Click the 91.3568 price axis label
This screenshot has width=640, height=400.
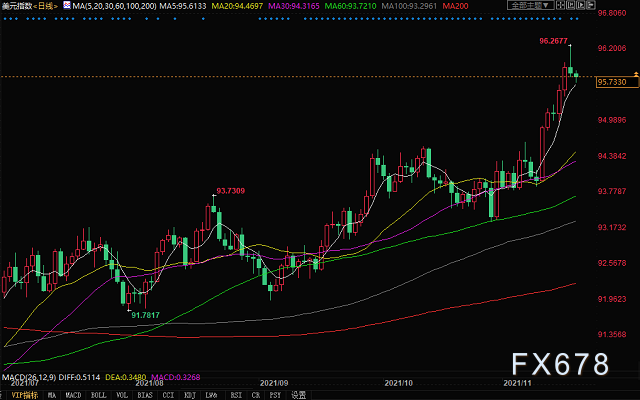pyautogui.click(x=612, y=334)
